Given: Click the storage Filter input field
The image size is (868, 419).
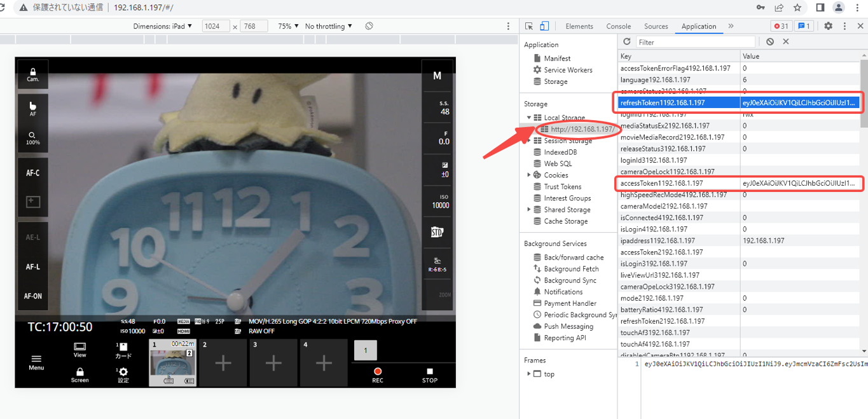Looking at the screenshot, I should point(696,42).
